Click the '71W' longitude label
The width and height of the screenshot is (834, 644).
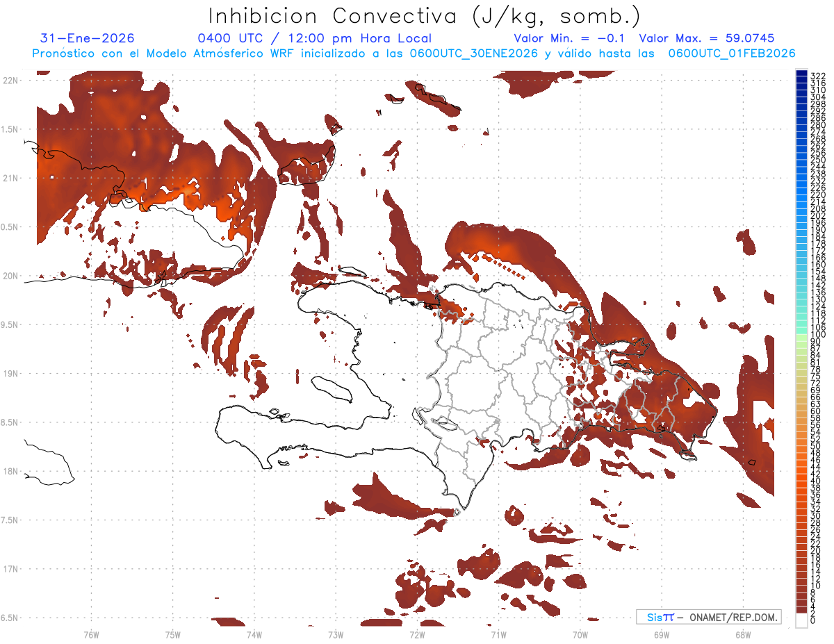pyautogui.click(x=498, y=634)
